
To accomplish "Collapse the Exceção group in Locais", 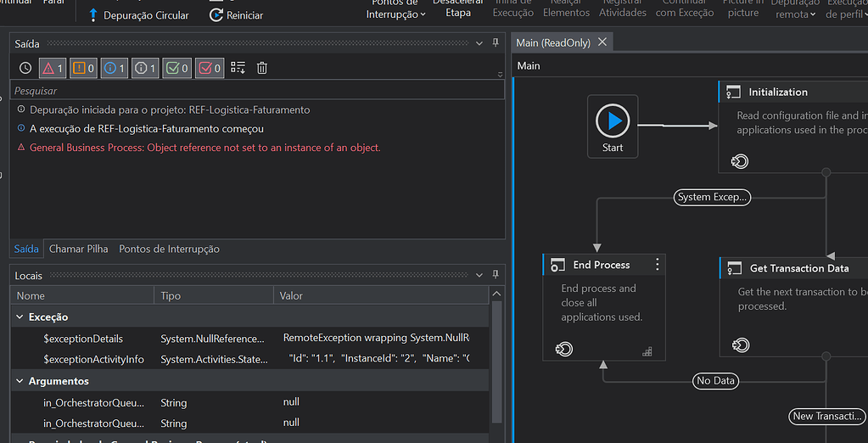I will point(20,317).
